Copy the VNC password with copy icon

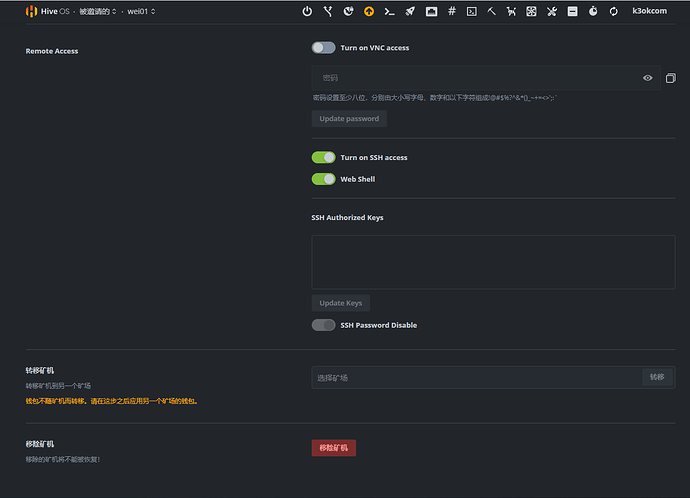coord(671,78)
